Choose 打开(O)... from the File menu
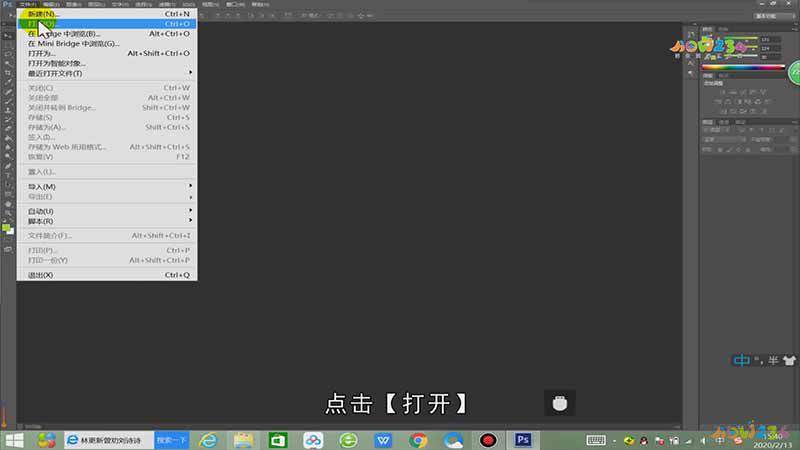The image size is (800, 450). 107,24
